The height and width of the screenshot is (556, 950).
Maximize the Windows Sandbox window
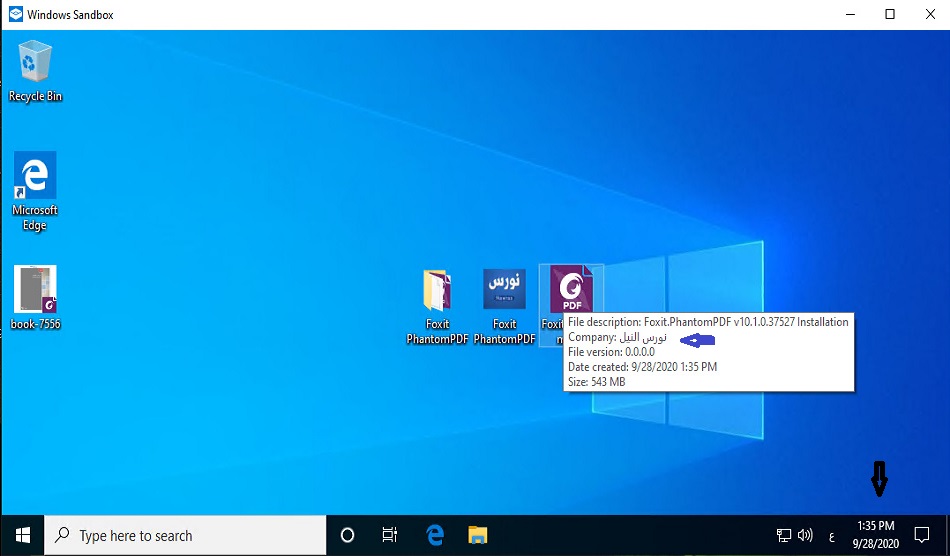point(890,14)
